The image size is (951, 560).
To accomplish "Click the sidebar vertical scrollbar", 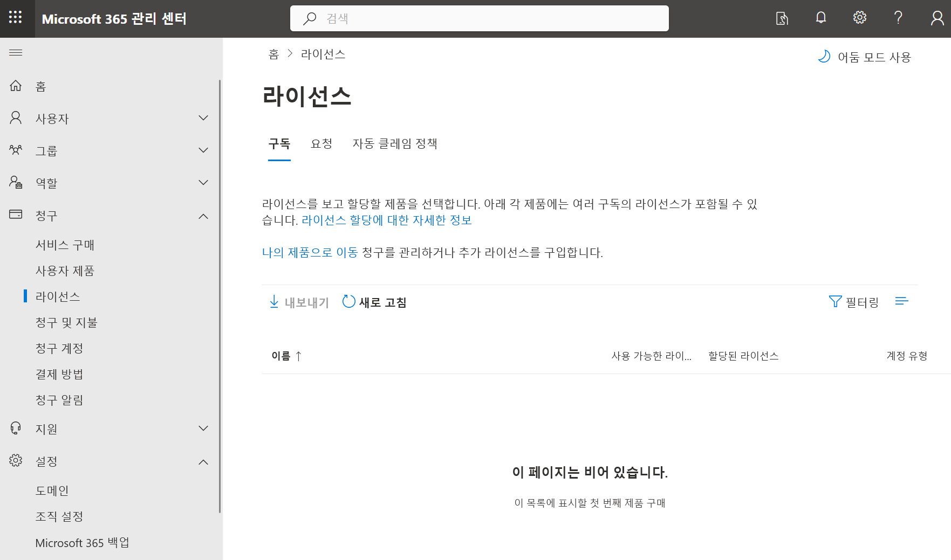I will pyautogui.click(x=220, y=296).
